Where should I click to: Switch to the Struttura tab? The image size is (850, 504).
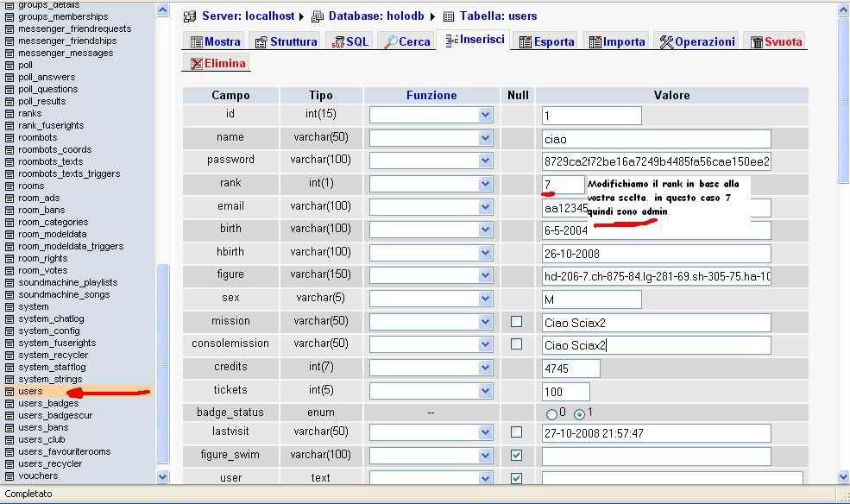(x=286, y=41)
